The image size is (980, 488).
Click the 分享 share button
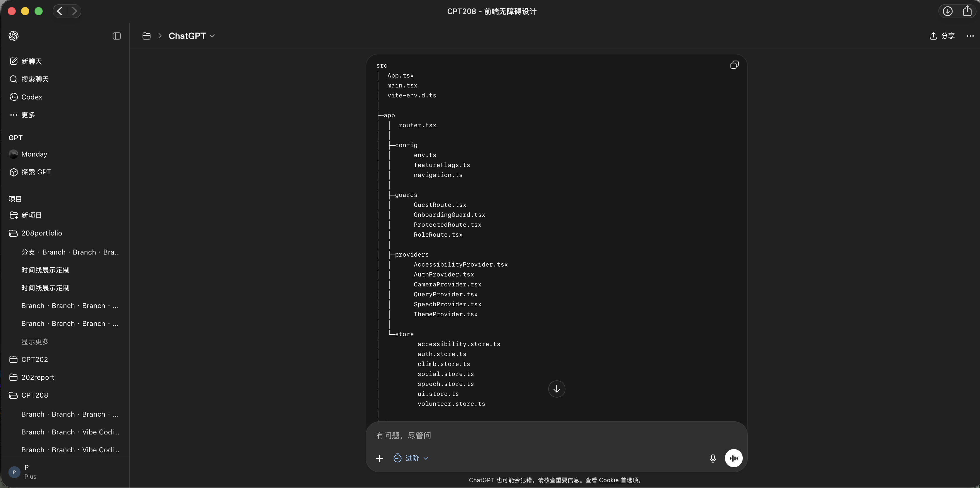click(942, 36)
